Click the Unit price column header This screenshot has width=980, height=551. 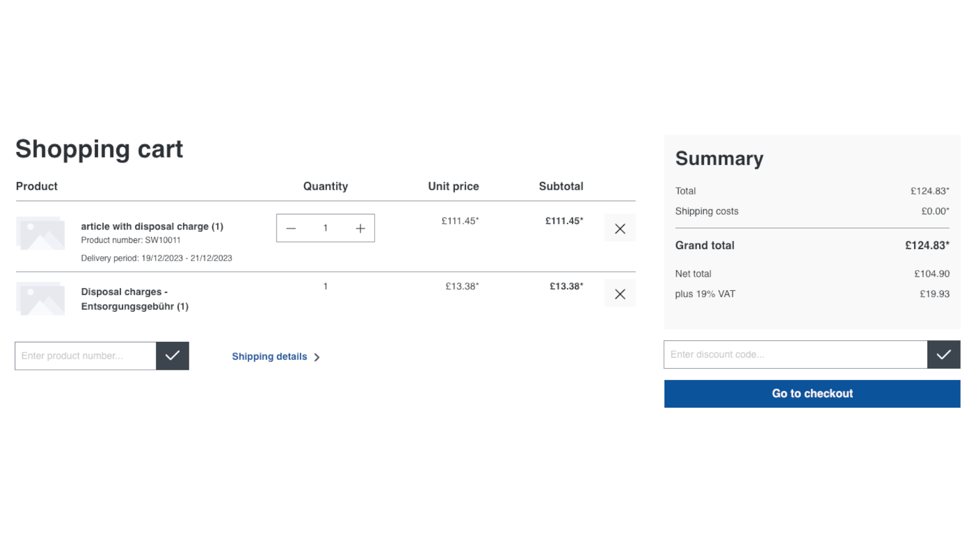[453, 186]
